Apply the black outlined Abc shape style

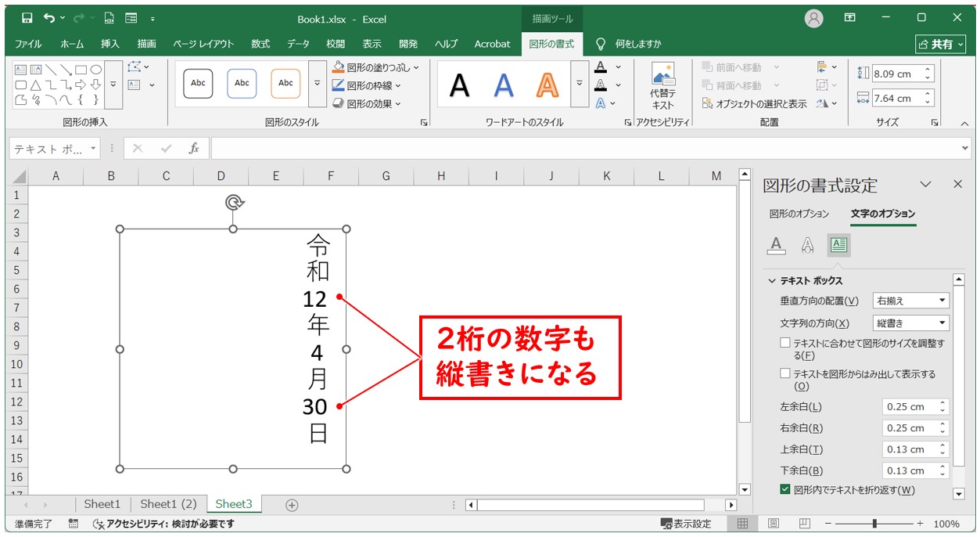coord(198,83)
